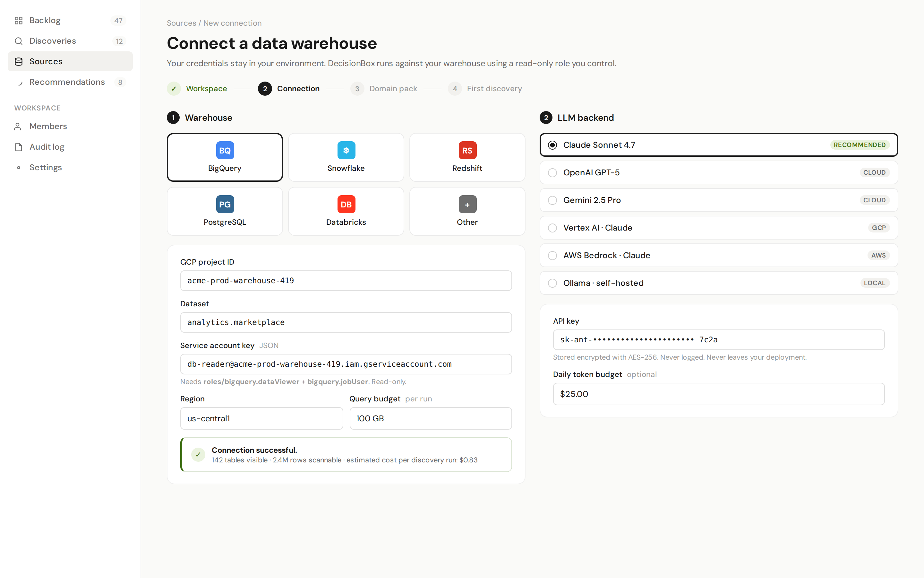Click the CLOUD badge on OpenAI GPT-5 row

[874, 173]
